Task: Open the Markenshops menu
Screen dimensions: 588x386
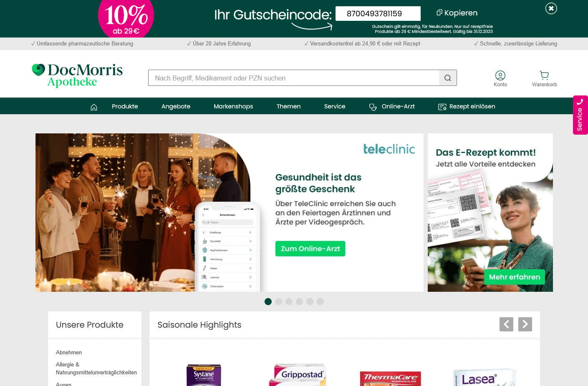Action: [x=233, y=106]
